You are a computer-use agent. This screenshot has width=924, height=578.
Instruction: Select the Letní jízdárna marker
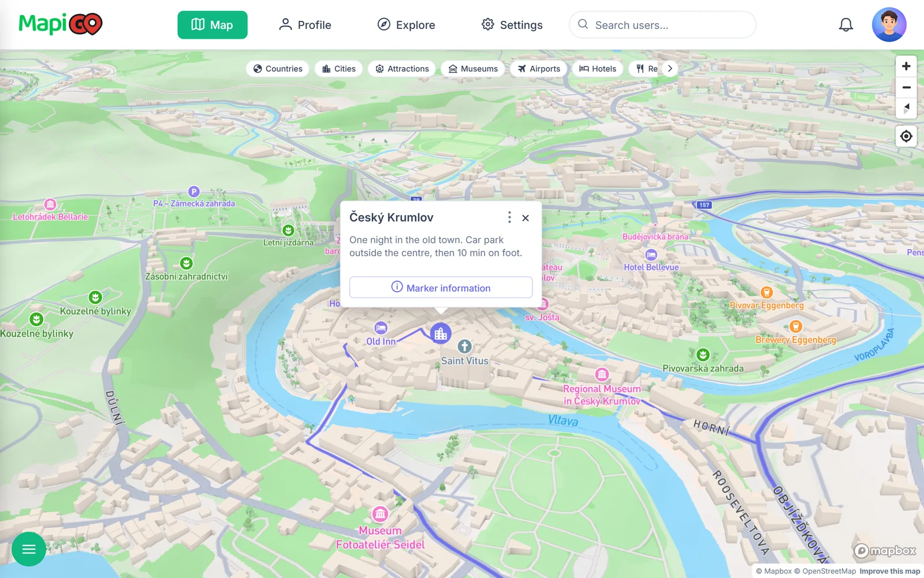[288, 230]
